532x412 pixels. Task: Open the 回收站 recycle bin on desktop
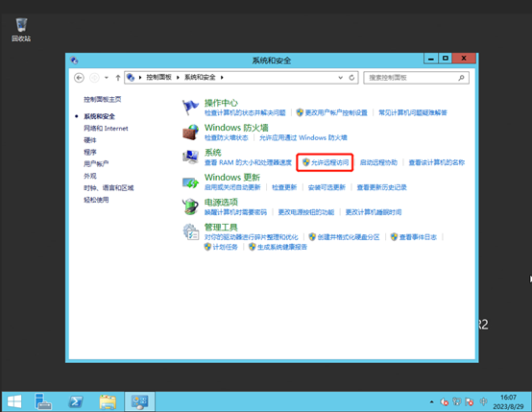[x=21, y=30]
